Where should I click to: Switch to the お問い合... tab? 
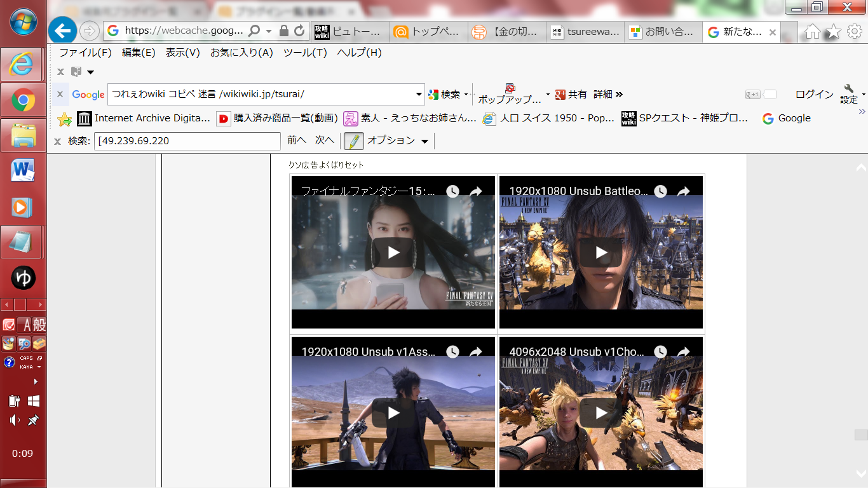pyautogui.click(x=663, y=32)
